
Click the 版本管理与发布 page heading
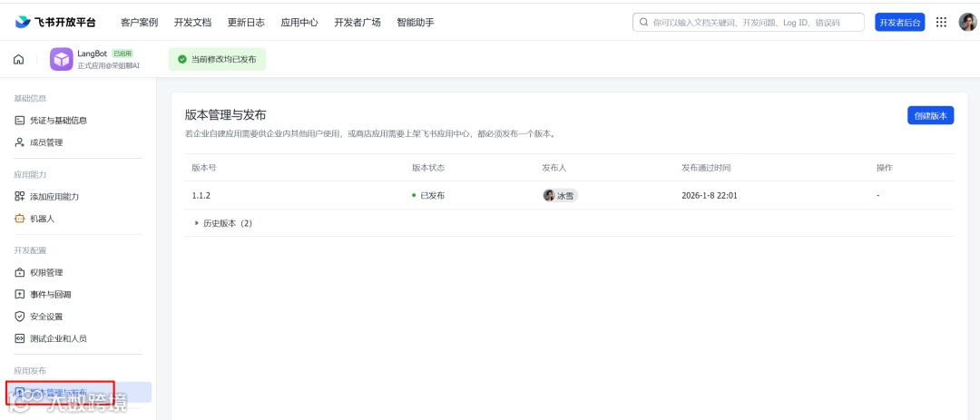(x=226, y=115)
